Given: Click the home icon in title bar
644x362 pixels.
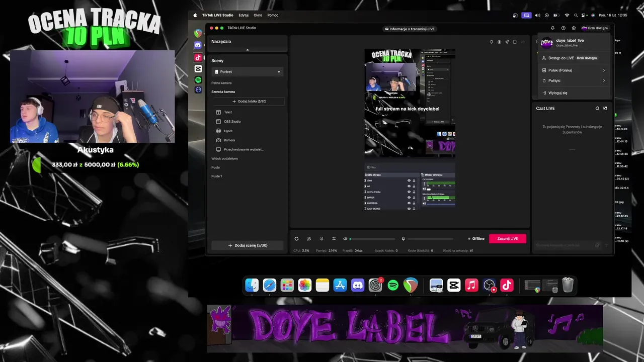Looking at the screenshot, I should click(574, 28).
